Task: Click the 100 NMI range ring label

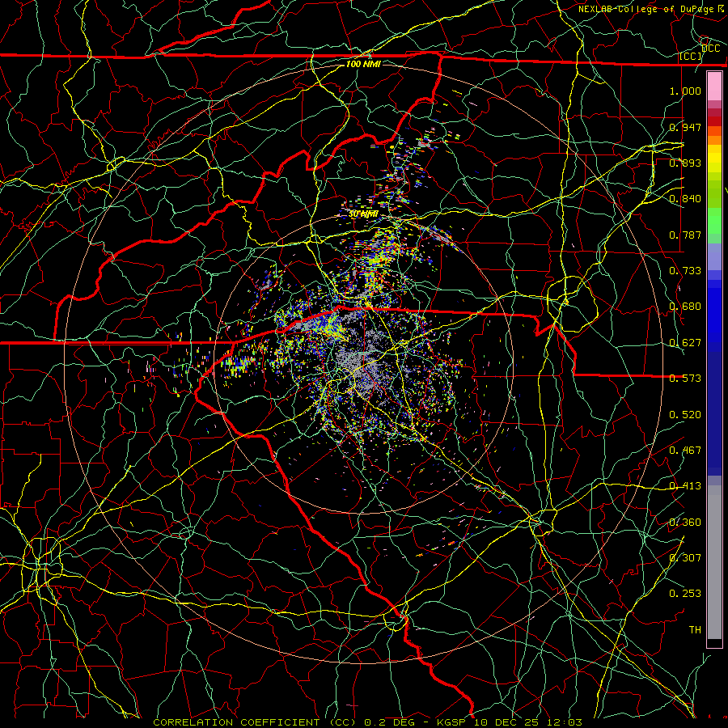Action: 363,64
